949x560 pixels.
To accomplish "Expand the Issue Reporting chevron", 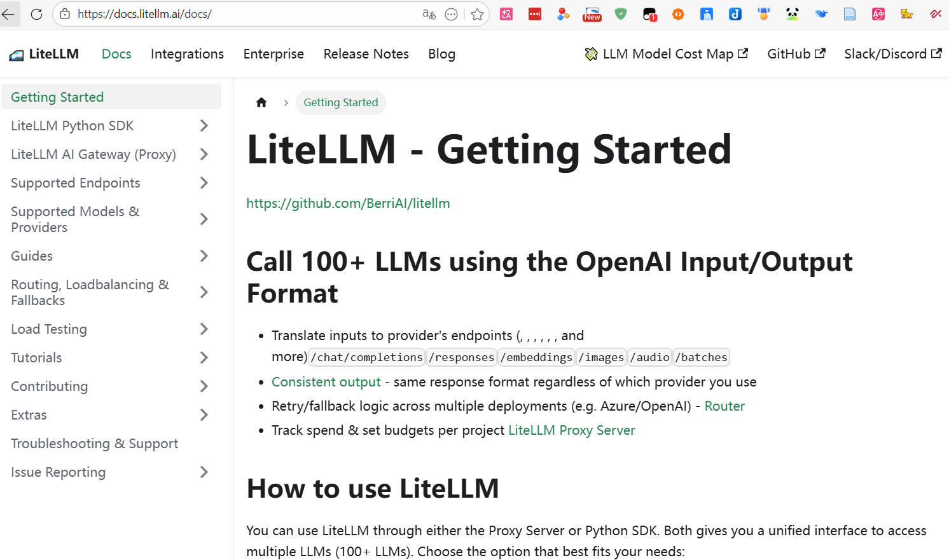I will pyautogui.click(x=204, y=472).
